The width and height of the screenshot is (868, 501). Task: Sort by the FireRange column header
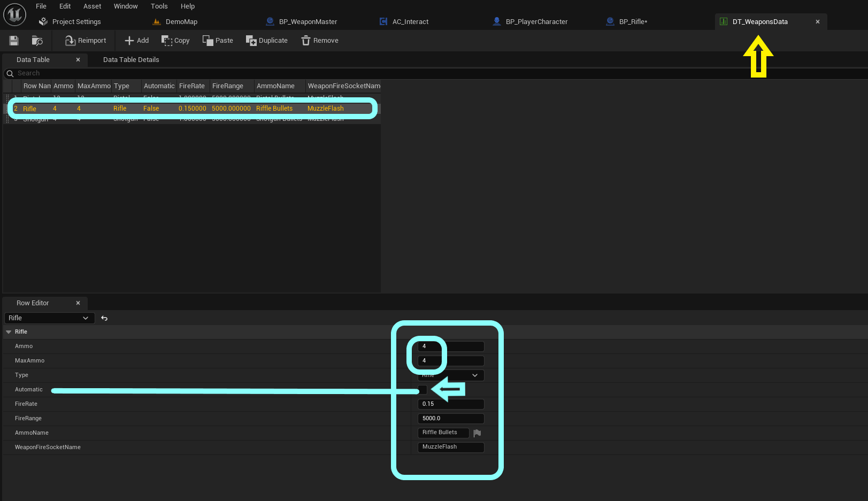tap(231, 86)
